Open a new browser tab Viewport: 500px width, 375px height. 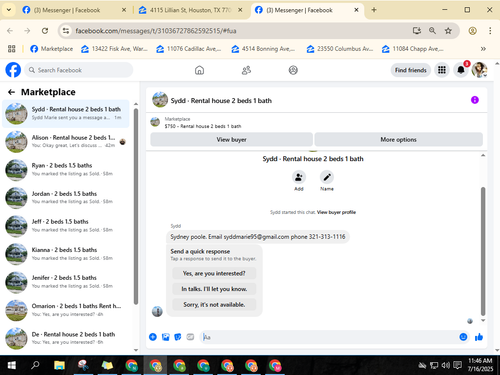click(374, 10)
